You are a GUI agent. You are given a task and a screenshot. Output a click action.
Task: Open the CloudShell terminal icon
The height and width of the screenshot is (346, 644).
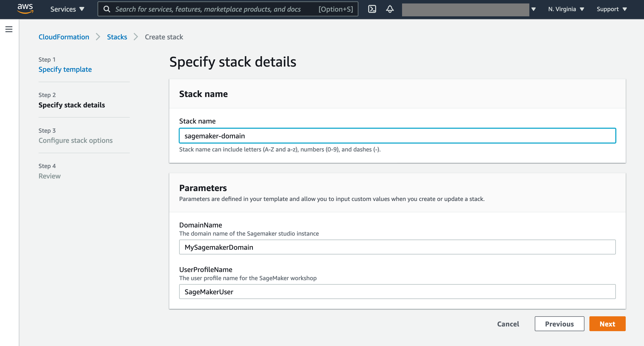pos(372,9)
